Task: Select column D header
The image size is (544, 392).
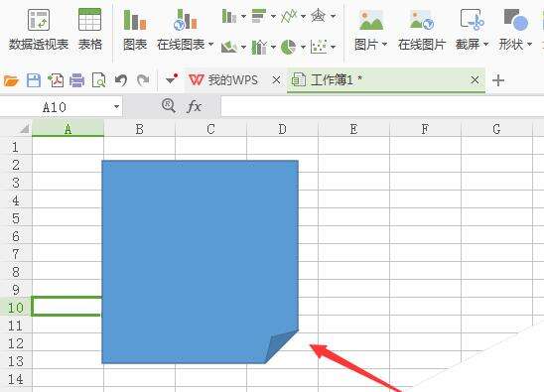Action: (282, 129)
